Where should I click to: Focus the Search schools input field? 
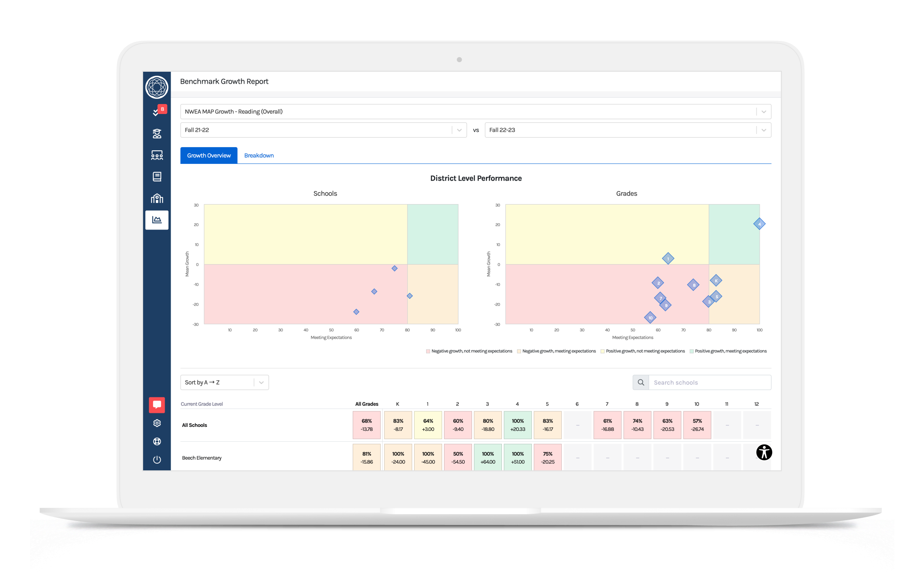[710, 382]
